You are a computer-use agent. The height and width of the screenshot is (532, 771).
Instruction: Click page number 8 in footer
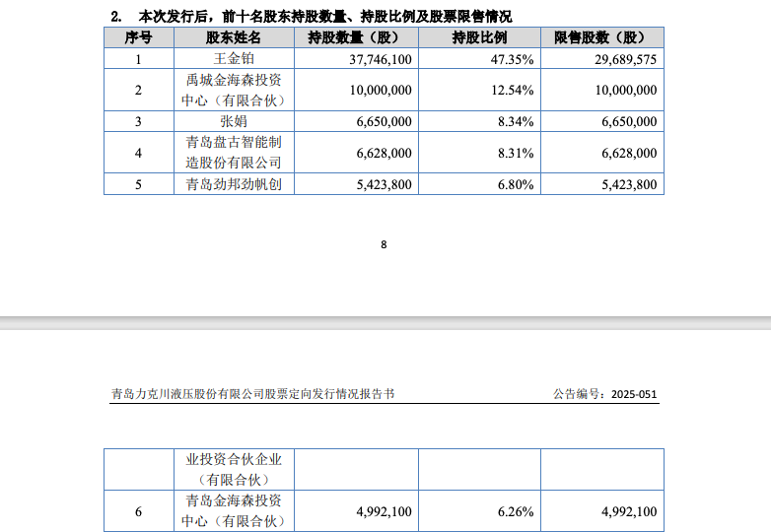384,245
